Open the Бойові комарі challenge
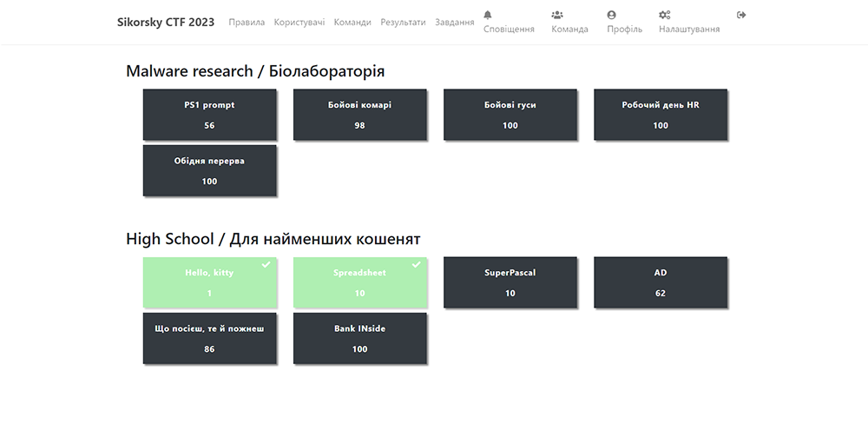This screenshot has width=868, height=424. (359, 114)
